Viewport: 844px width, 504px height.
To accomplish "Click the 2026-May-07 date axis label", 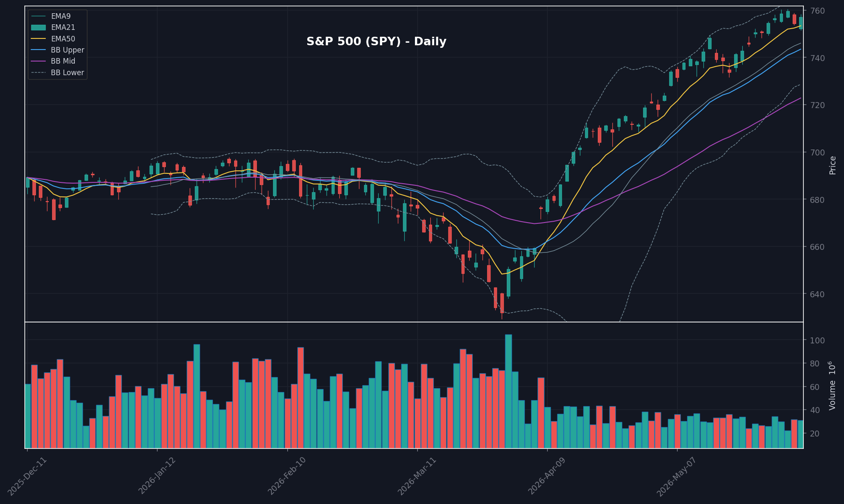I will coord(677,477).
